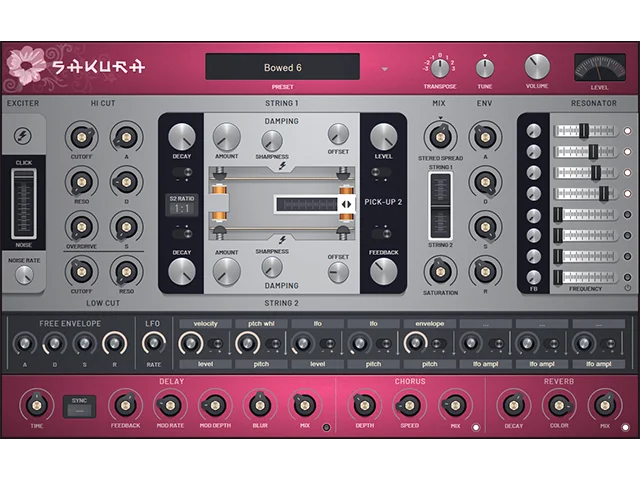This screenshot has height=480, width=640.
Task: Click the Noise Rate knob
Action: pyautogui.click(x=24, y=275)
